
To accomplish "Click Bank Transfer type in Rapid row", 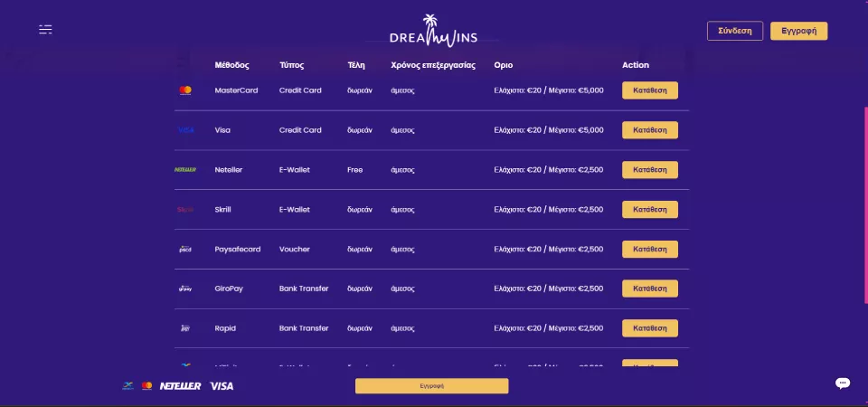I will [x=304, y=328].
